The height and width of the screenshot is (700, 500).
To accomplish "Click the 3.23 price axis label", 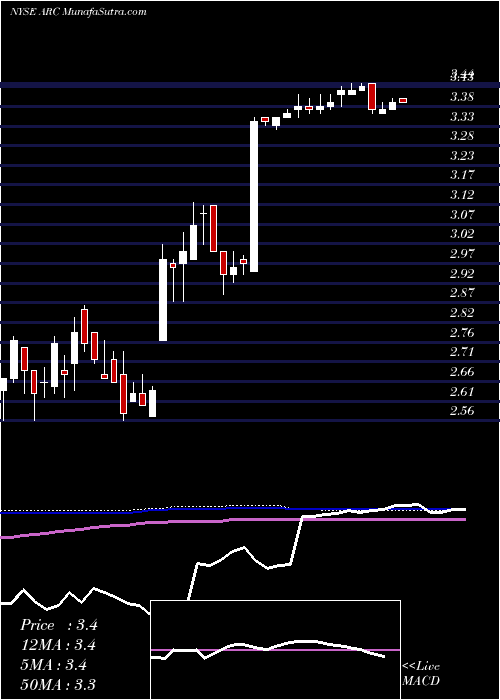I will tap(462, 155).
